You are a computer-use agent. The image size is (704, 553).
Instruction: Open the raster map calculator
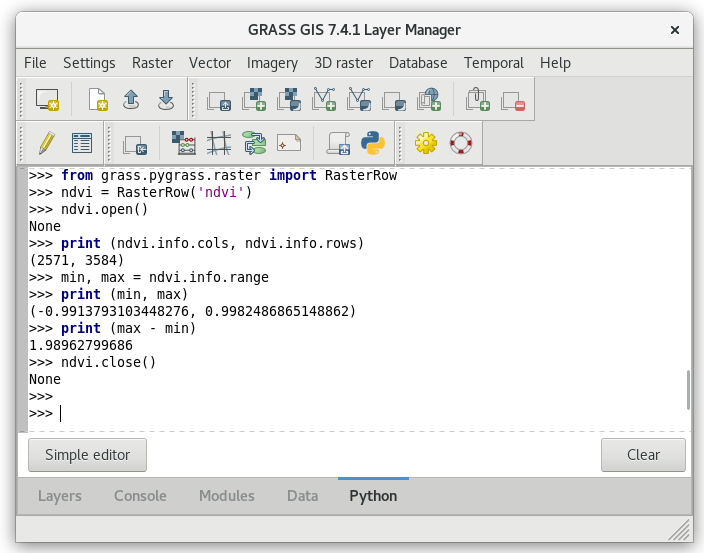click(184, 143)
